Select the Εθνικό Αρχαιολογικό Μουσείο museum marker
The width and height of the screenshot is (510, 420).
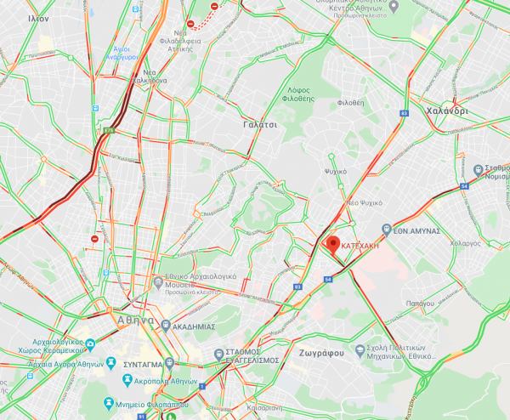pyautogui.click(x=158, y=282)
